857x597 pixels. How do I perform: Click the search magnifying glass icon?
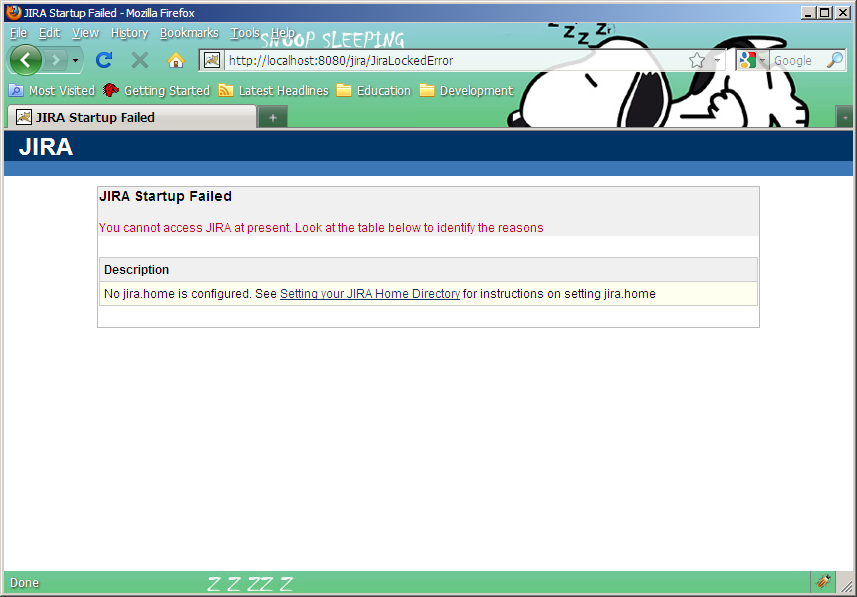[x=835, y=60]
